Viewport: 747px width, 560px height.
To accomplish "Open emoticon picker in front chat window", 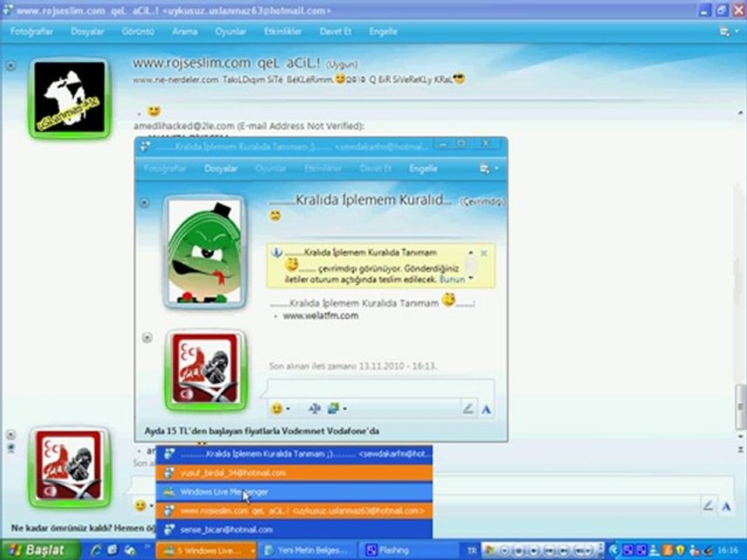I will (x=275, y=408).
